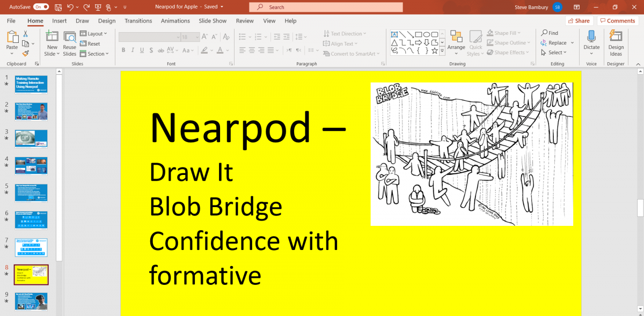Open the Select dropdown
The width and height of the screenshot is (644, 316).
click(x=554, y=53)
